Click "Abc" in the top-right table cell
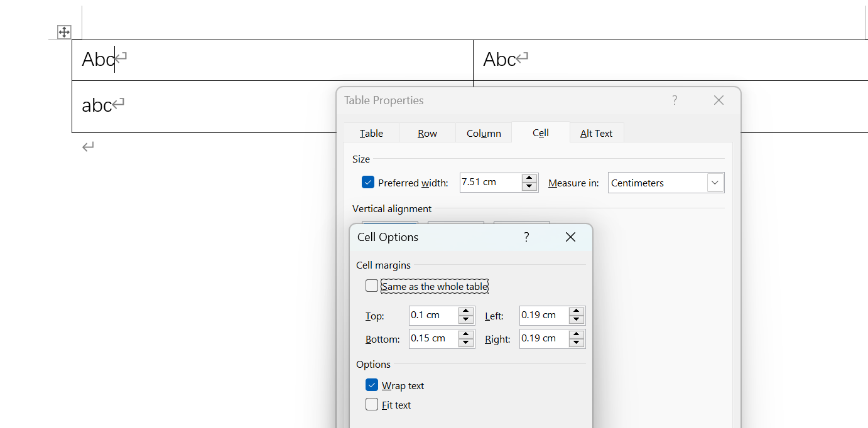The image size is (868, 428). tap(499, 59)
